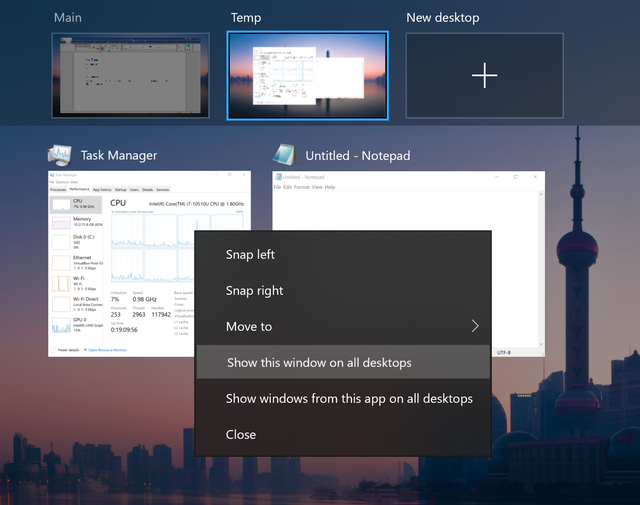Click the maximize button on Notepad preview
Viewport: 640px width, 505px height.
[516, 177]
